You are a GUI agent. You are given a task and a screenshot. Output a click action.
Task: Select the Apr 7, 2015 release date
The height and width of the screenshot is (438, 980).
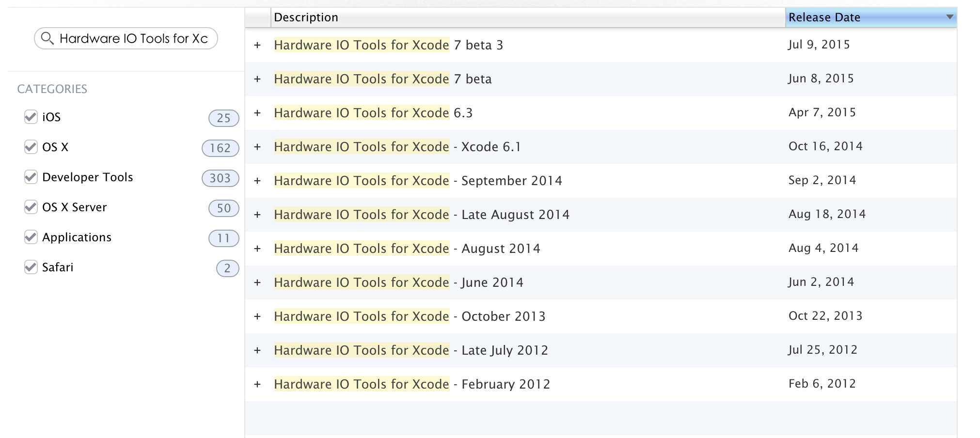click(x=822, y=112)
